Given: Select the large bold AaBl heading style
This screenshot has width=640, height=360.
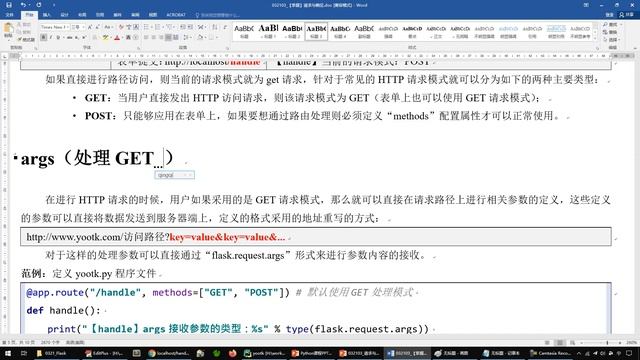Looking at the screenshot, I should pyautogui.click(x=268, y=31).
